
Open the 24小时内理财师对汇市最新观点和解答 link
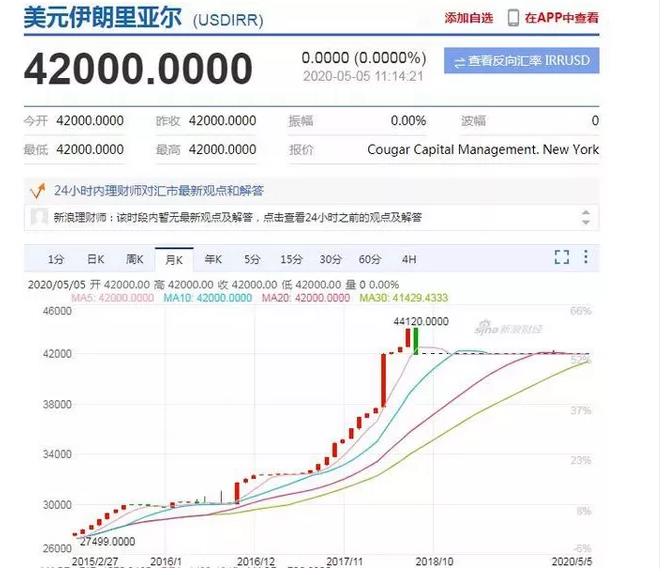pos(159,191)
